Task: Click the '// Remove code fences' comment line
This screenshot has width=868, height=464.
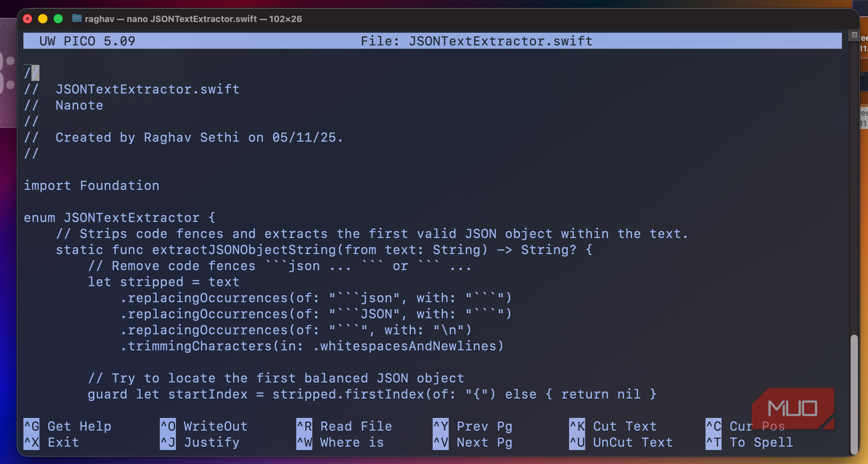Action: click(280, 266)
